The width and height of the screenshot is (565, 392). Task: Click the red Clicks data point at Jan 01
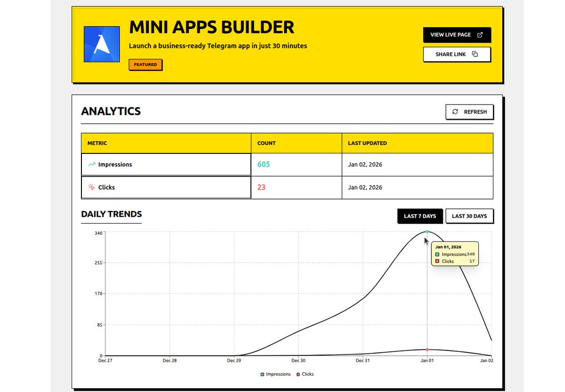click(x=427, y=350)
